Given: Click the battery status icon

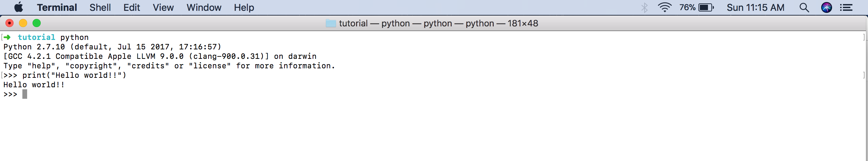Looking at the screenshot, I should pyautogui.click(x=706, y=7).
